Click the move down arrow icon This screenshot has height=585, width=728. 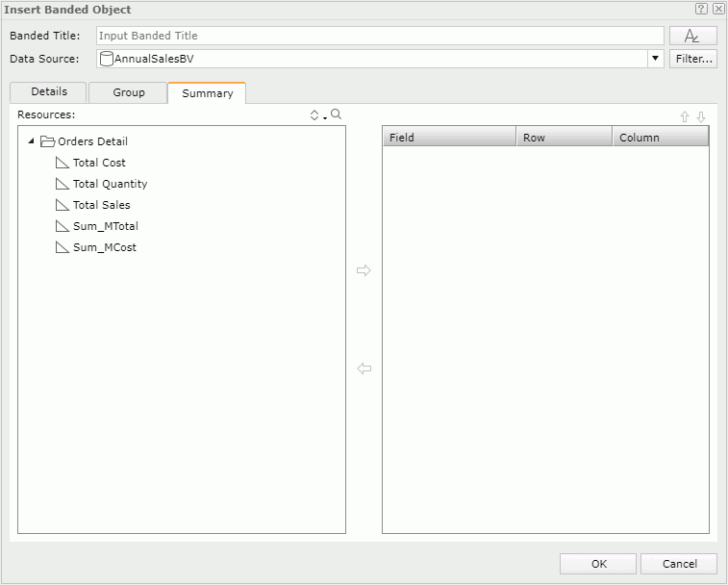coord(701,116)
